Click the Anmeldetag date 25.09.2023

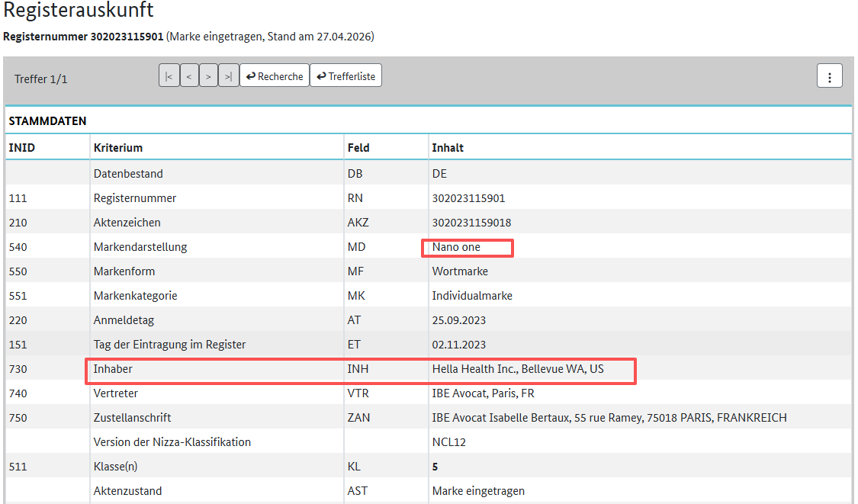(x=458, y=320)
